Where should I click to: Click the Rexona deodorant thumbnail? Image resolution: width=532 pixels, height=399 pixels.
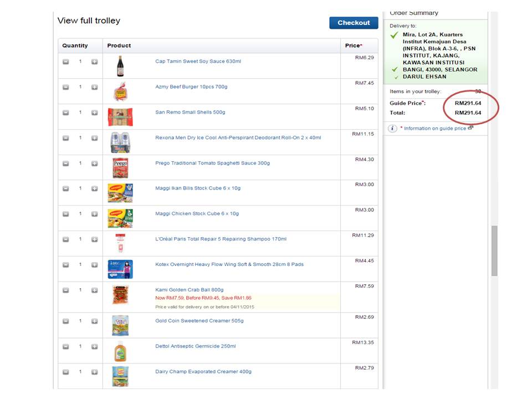click(120, 142)
